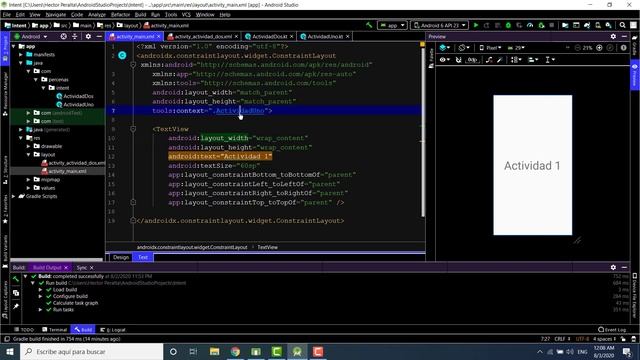Open the Android 6 API 23 device dropdown

440,25
